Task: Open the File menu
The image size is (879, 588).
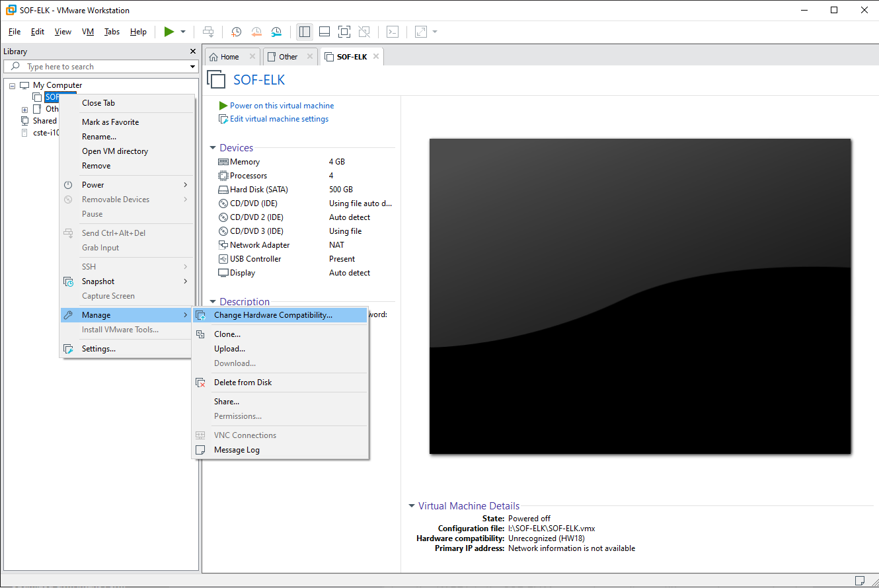Action: tap(15, 32)
